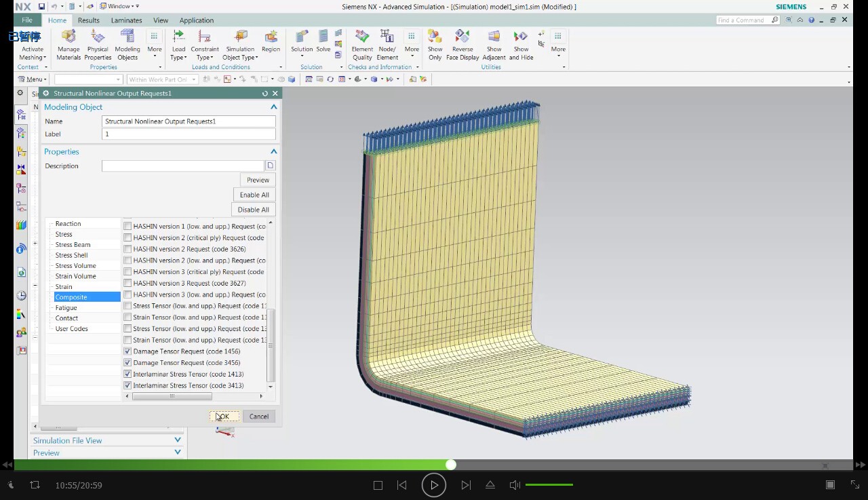
Task: Activate the Show Only utility
Action: 435,45
